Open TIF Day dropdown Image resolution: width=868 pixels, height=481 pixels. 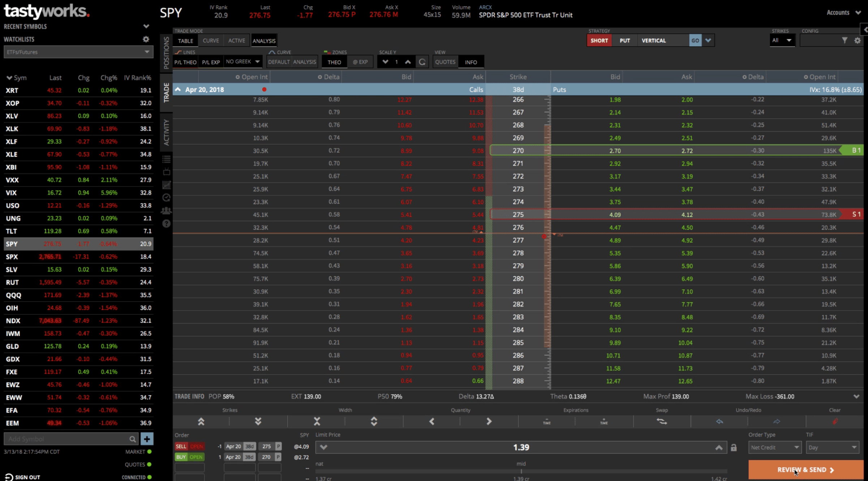832,448
